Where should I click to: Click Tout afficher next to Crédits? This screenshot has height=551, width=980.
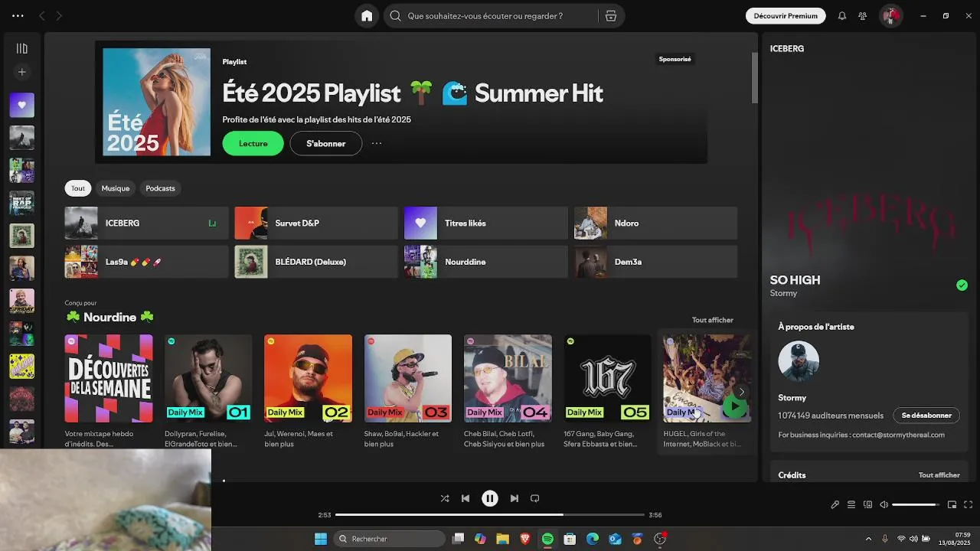tap(939, 475)
